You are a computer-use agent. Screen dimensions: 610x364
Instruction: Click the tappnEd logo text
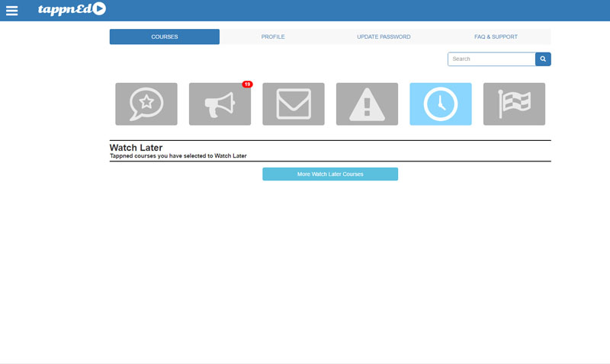tap(64, 10)
